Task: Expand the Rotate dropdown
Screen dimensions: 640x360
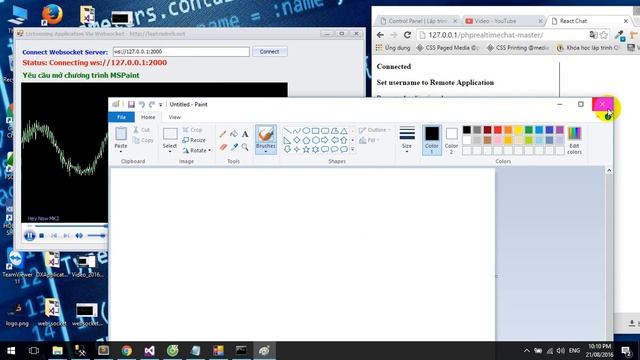Action: coord(209,150)
